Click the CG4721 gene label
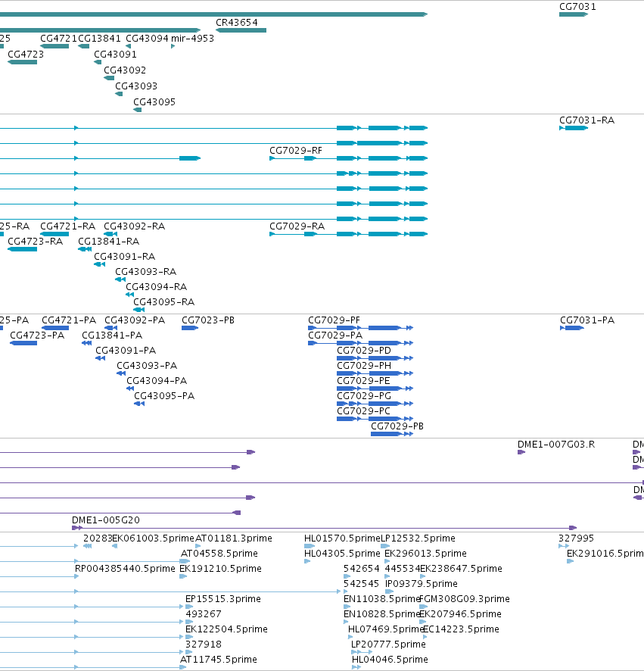This screenshot has width=644, height=671. (x=58, y=38)
